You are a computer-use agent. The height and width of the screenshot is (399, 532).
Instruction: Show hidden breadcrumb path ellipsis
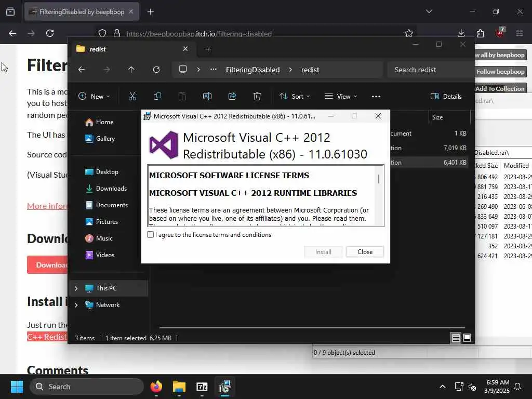click(x=214, y=70)
